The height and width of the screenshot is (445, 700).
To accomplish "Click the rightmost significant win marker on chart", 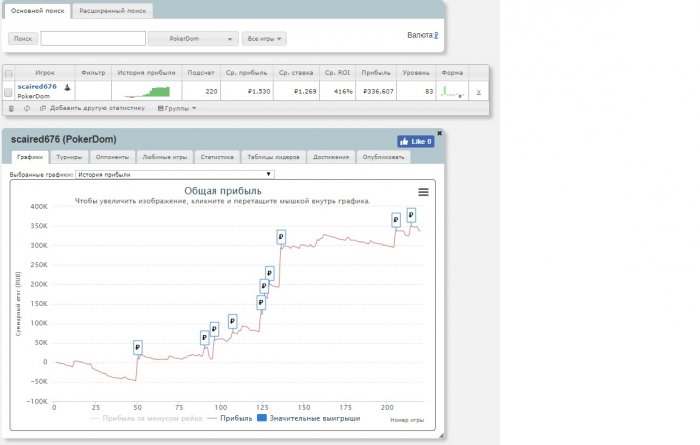I will pos(410,215).
